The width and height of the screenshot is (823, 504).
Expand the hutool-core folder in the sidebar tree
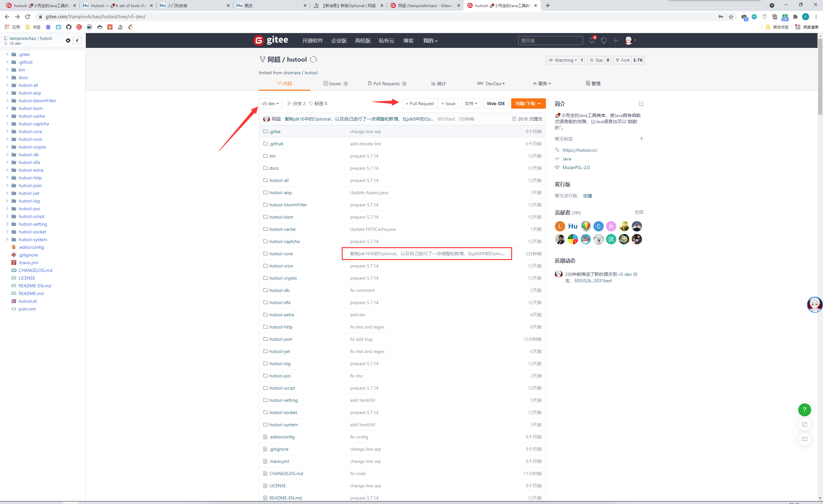pos(7,131)
